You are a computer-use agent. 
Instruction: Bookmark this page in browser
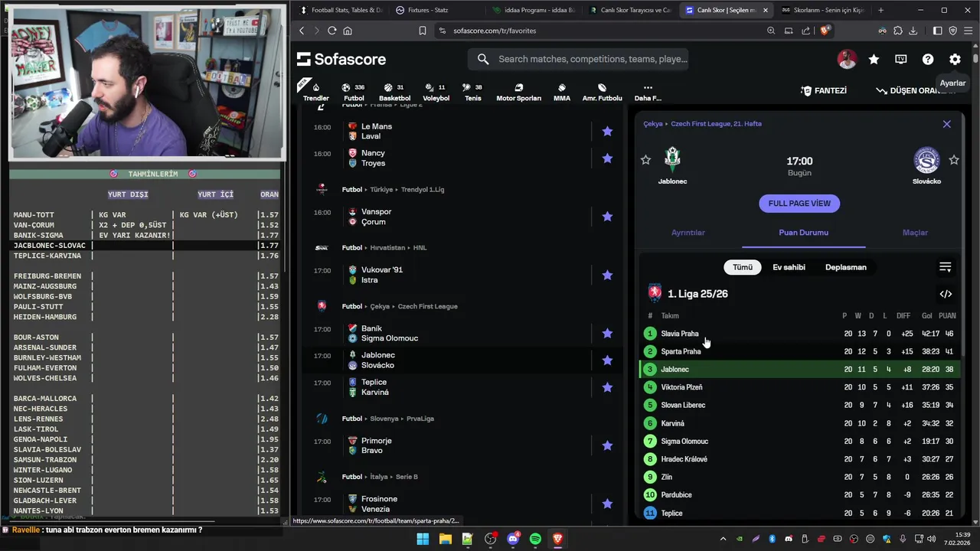click(x=422, y=31)
